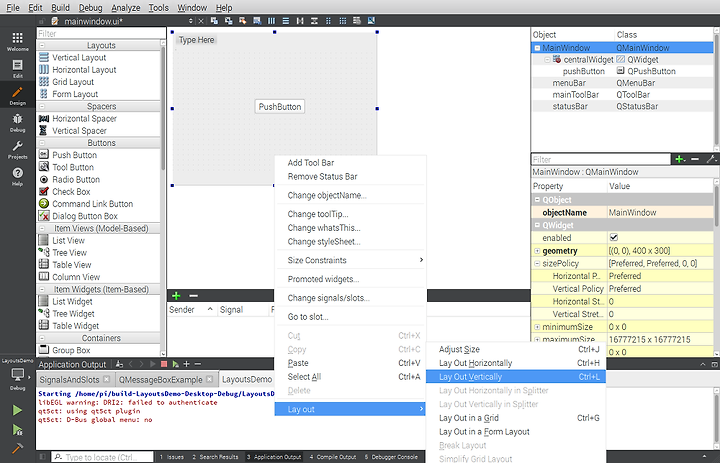720x463 pixels.
Task: Click the green Run button in the sidebar
Action: (17, 410)
